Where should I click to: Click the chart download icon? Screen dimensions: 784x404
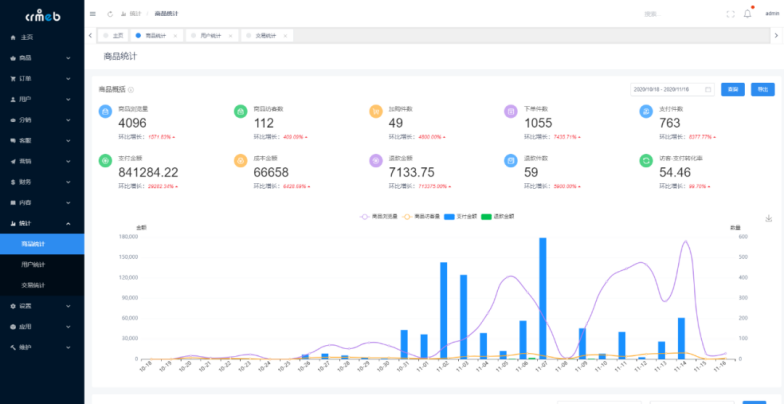768,218
